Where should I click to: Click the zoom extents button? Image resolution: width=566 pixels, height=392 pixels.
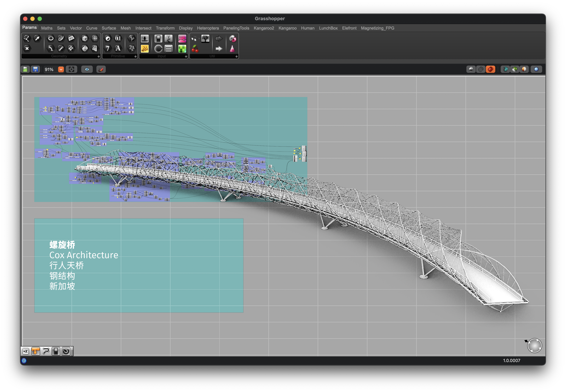(x=71, y=69)
